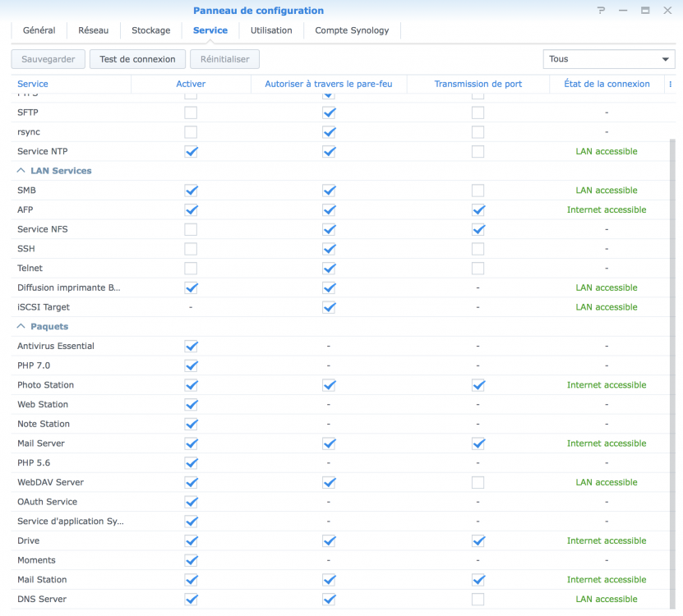Go to the Stockage tab
The height and width of the screenshot is (616, 683).
[150, 30]
